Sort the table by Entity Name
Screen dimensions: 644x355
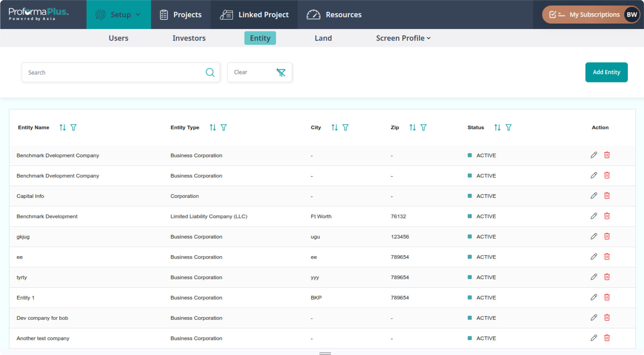(x=62, y=127)
